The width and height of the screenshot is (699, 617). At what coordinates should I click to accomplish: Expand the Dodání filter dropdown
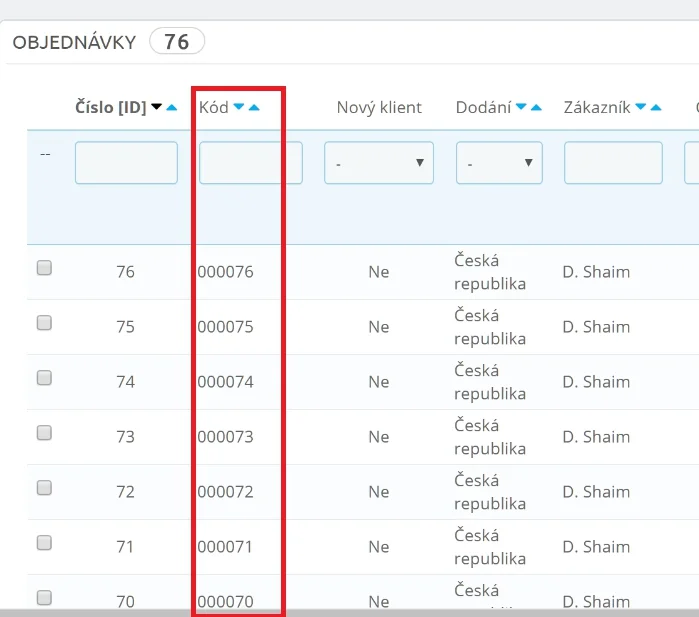coord(499,163)
